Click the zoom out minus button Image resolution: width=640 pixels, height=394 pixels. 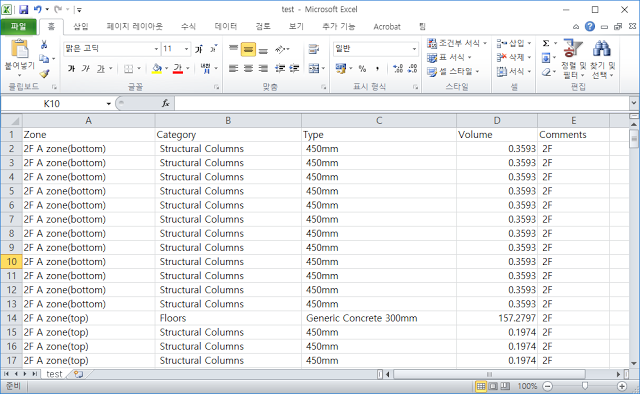point(548,386)
